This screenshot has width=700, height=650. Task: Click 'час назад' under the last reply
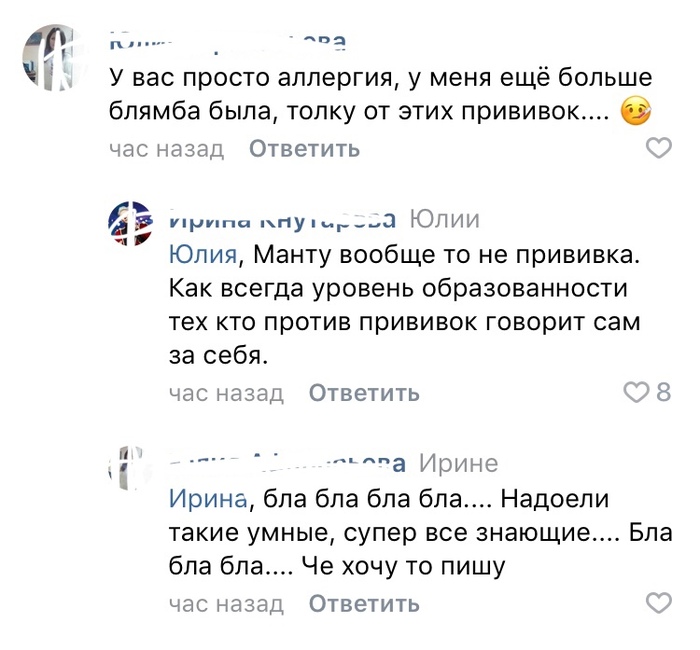[x=226, y=604]
